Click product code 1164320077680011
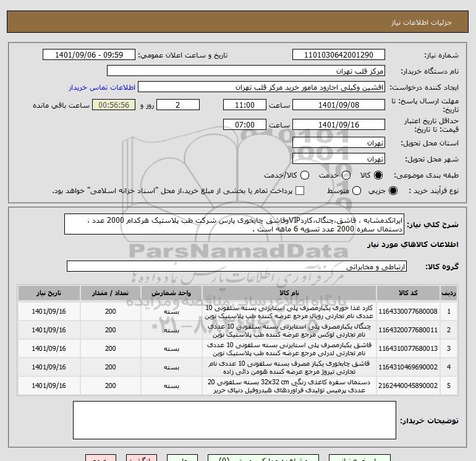 (408, 330)
